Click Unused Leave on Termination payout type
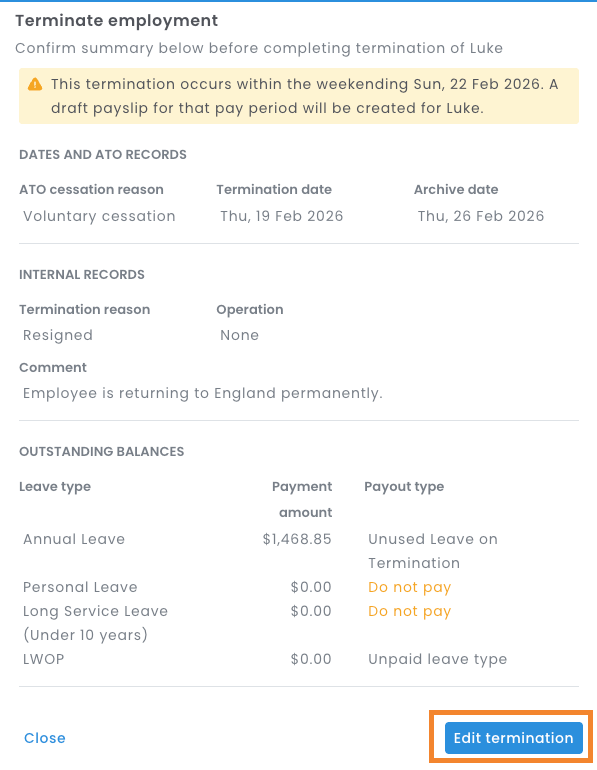The width and height of the screenshot is (597, 770). [433, 550]
